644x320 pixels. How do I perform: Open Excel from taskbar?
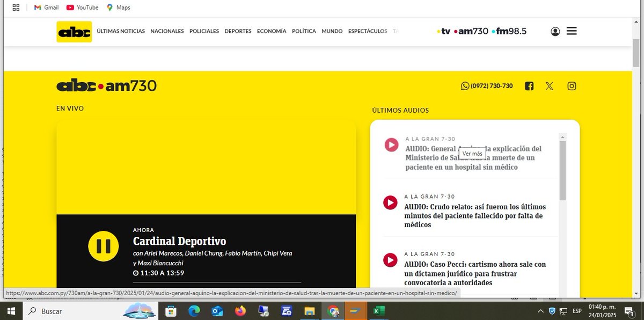[x=378, y=311]
